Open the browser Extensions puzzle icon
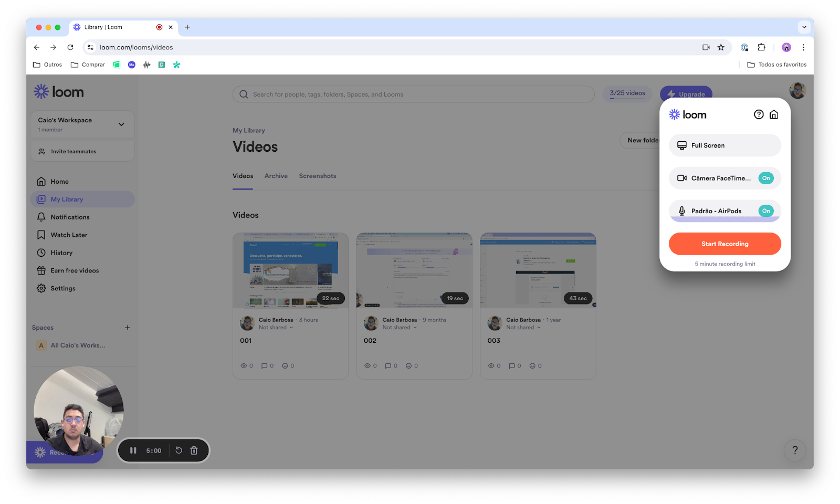This screenshot has height=504, width=840. [761, 47]
